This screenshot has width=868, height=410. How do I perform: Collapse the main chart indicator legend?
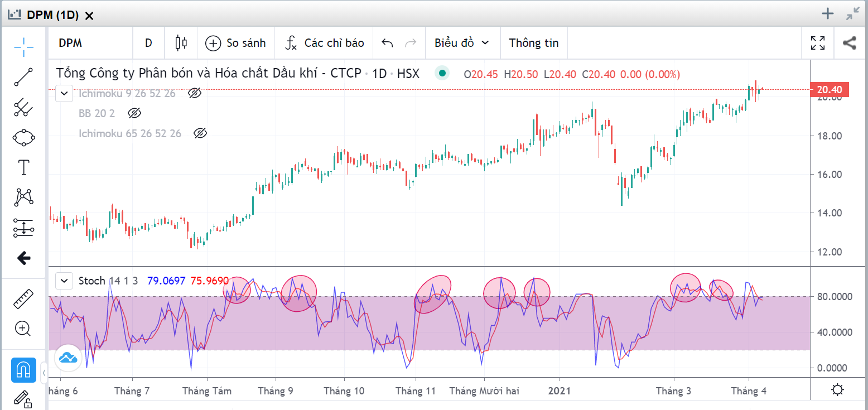pos(65,93)
